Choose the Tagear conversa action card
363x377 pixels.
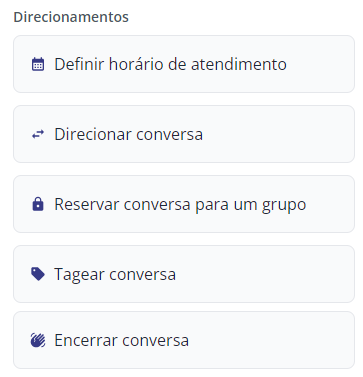tap(184, 274)
